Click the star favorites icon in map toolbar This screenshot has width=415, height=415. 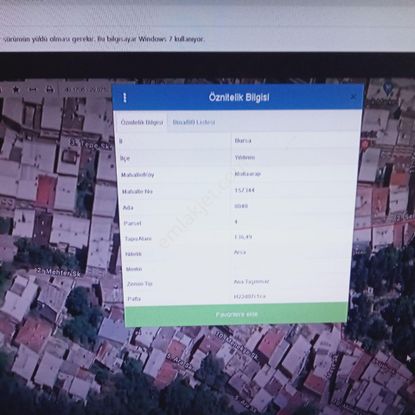click(x=16, y=89)
